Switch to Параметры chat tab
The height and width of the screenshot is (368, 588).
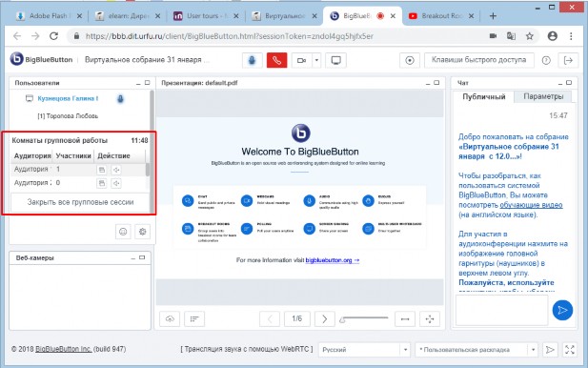coord(543,96)
